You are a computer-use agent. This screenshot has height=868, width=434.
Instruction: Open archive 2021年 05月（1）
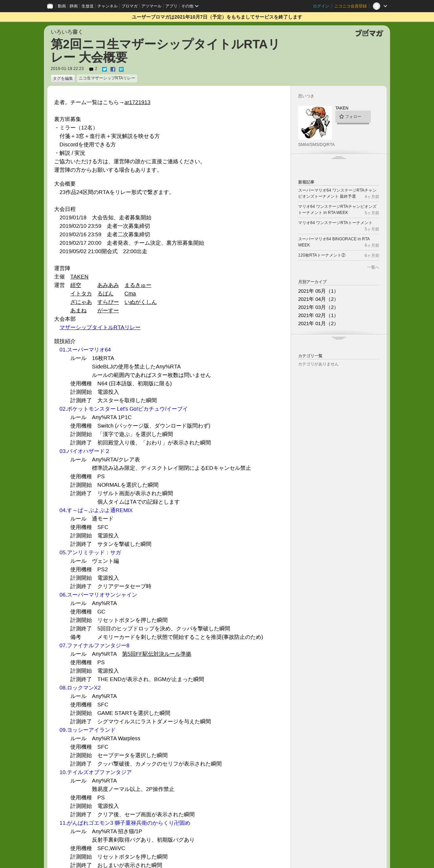318,291
